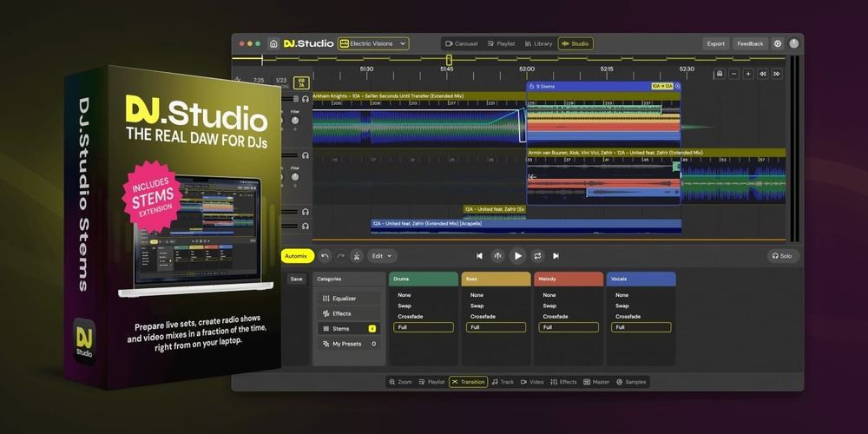The height and width of the screenshot is (434, 868).
Task: Adjust the Filter knob on first track
Action: coord(295,121)
